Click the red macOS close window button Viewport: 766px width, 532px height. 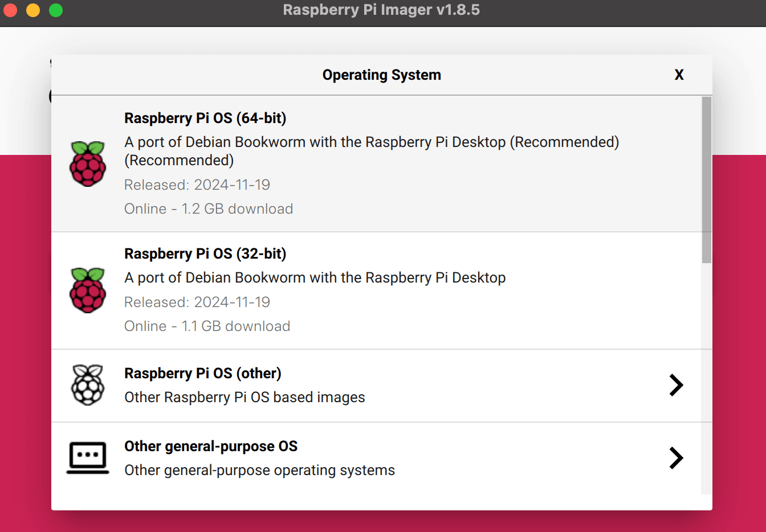(10, 10)
